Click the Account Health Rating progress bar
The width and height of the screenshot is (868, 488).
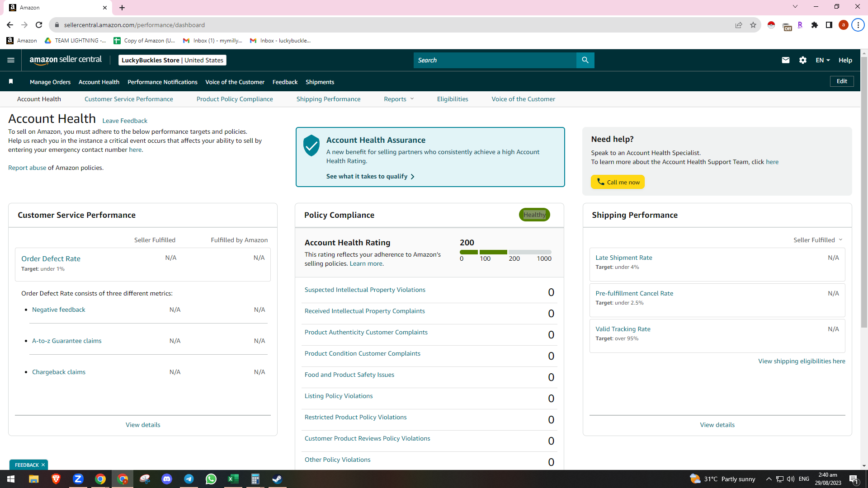[x=505, y=252]
